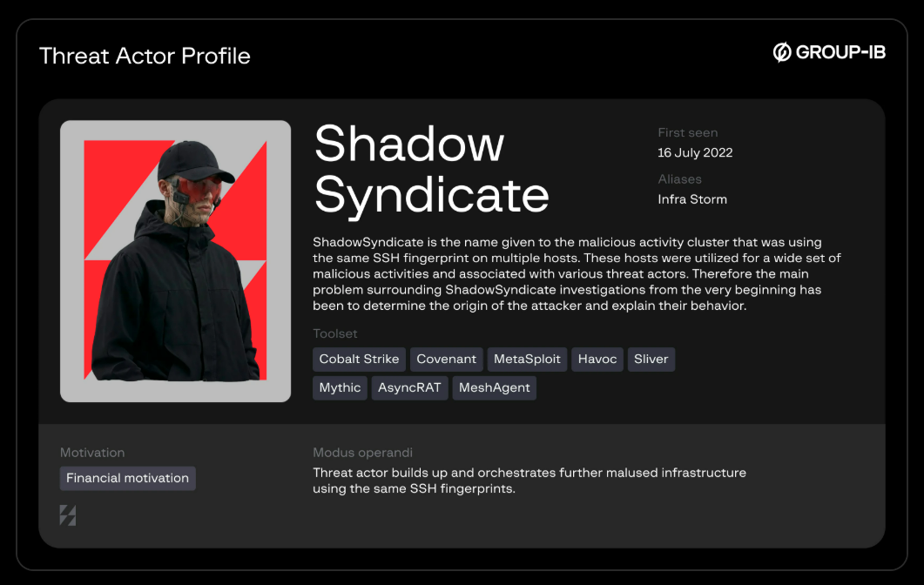The width and height of the screenshot is (924, 585).
Task: Select the Covenant tool tag
Action: [446, 360]
